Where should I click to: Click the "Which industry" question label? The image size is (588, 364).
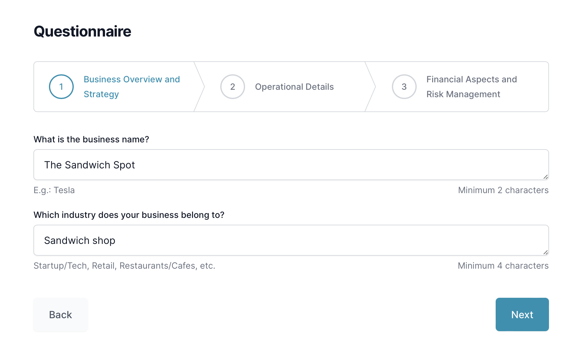point(129,215)
